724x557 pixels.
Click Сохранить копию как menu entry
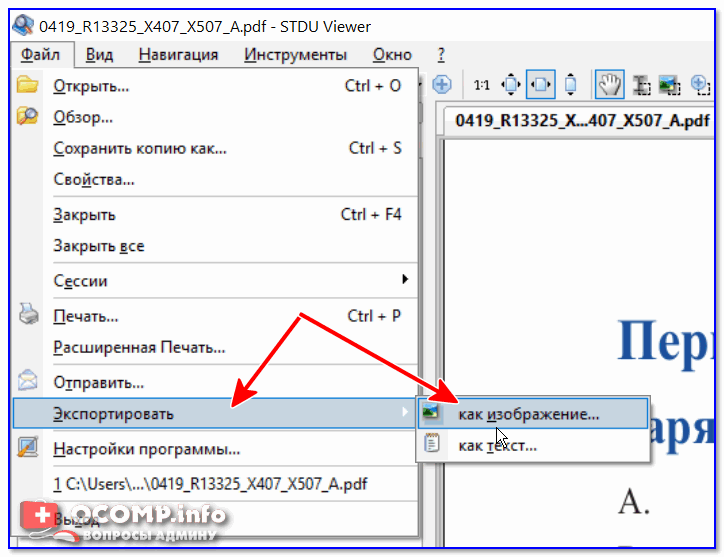pyautogui.click(x=140, y=149)
